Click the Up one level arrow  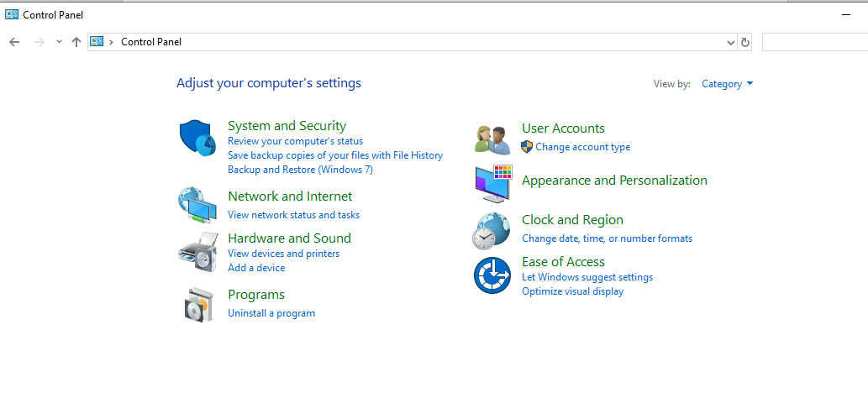(76, 42)
